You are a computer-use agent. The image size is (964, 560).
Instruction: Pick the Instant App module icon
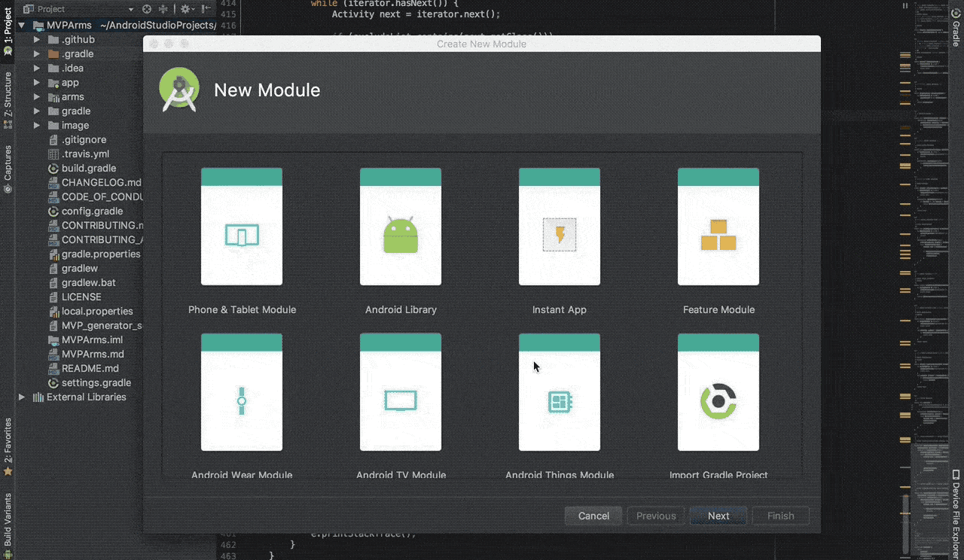(560, 227)
